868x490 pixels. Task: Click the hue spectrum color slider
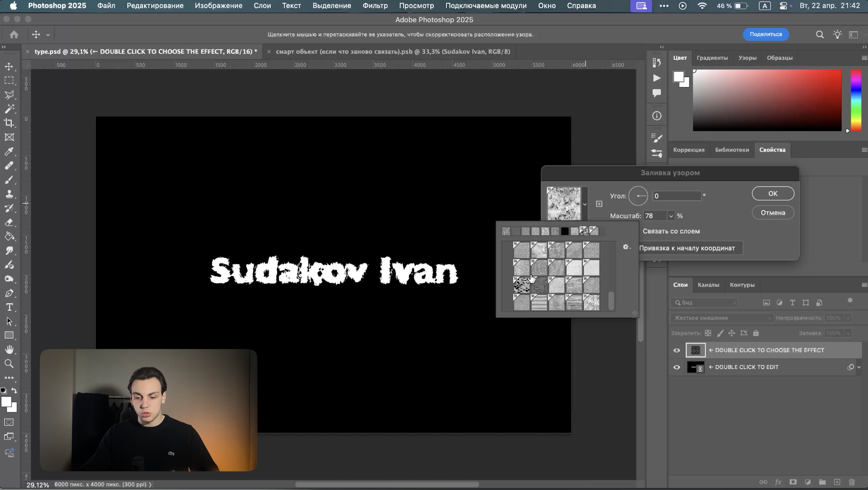[856, 100]
